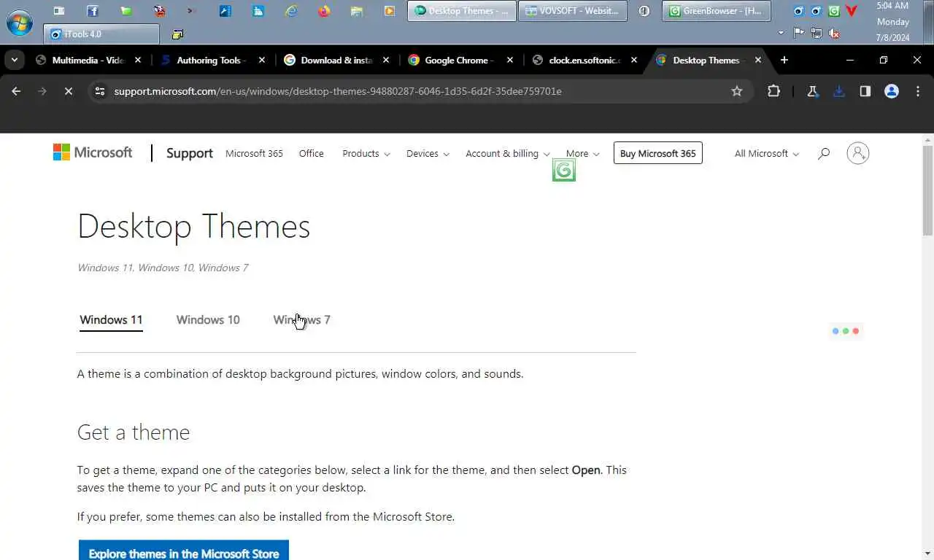Expand the Account & billing dropdown
Viewport: 934px width, 560px height.
[x=508, y=153]
